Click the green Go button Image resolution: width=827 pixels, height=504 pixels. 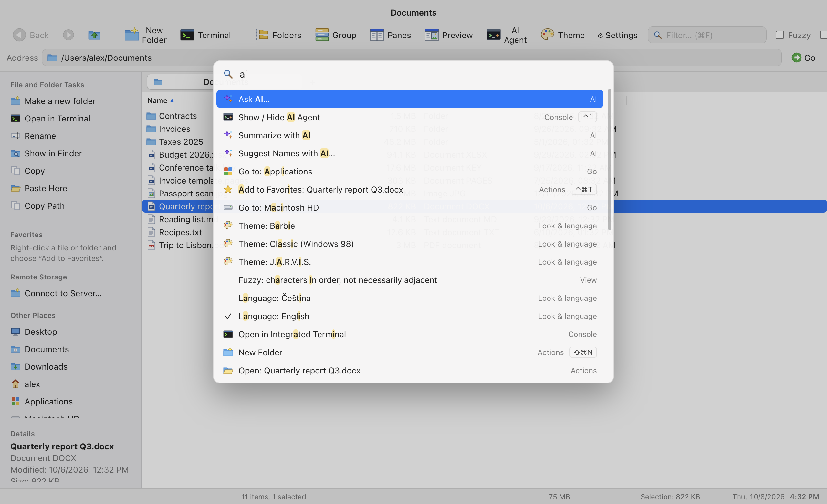pos(803,58)
